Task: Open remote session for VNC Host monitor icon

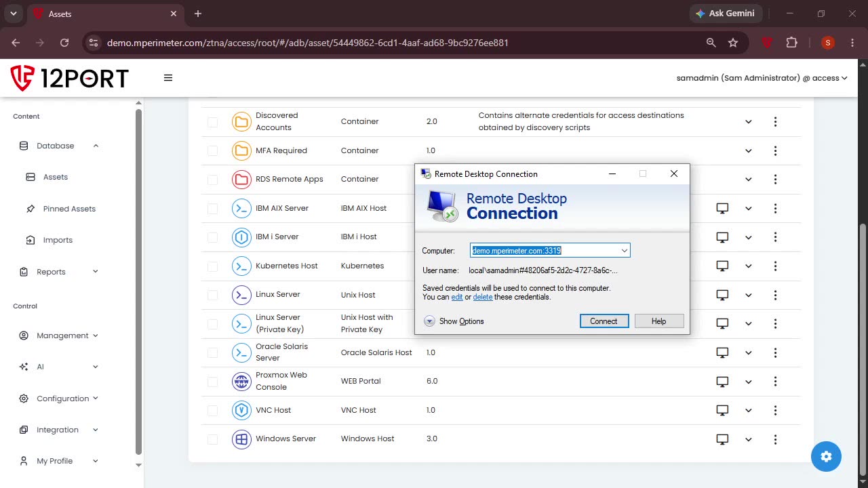Action: (722, 410)
